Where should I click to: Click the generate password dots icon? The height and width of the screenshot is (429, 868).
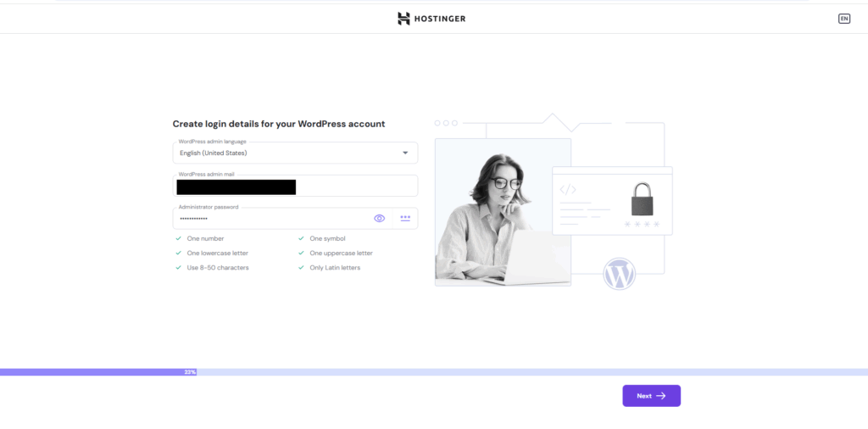(x=405, y=219)
